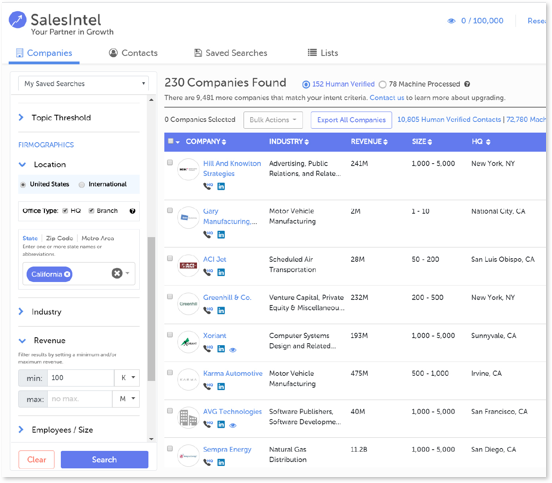Check the Karma Automotive row checkbox

pyautogui.click(x=170, y=372)
